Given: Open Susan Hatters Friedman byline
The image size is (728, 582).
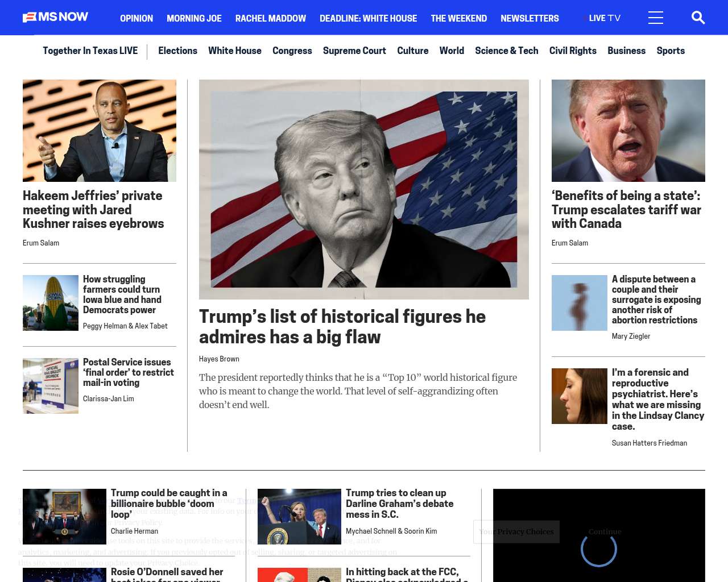Looking at the screenshot, I should tap(650, 443).
